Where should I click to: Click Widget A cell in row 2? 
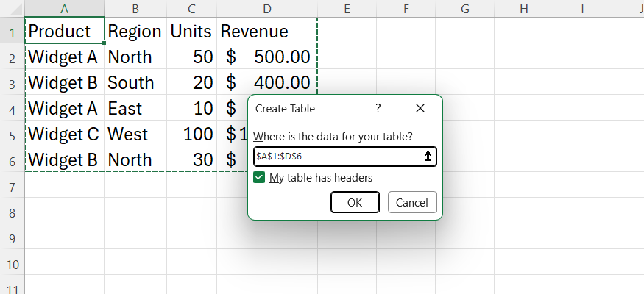[x=65, y=57]
